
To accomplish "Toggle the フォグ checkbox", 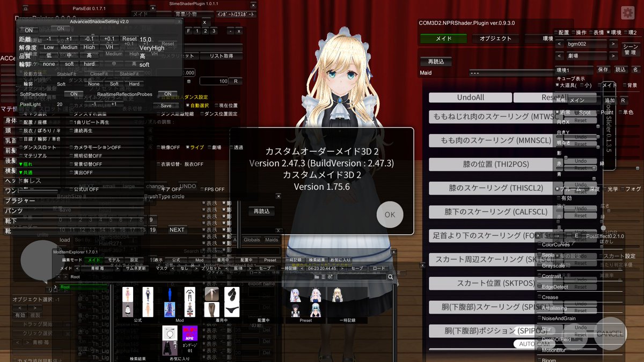I will coord(631,189).
